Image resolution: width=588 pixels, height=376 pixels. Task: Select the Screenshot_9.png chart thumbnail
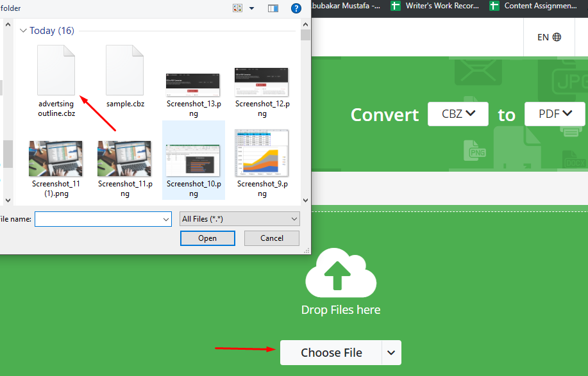(x=261, y=152)
